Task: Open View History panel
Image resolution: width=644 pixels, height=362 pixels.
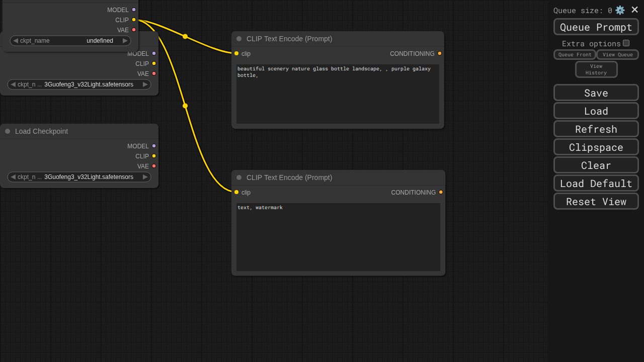Action: 596,69
